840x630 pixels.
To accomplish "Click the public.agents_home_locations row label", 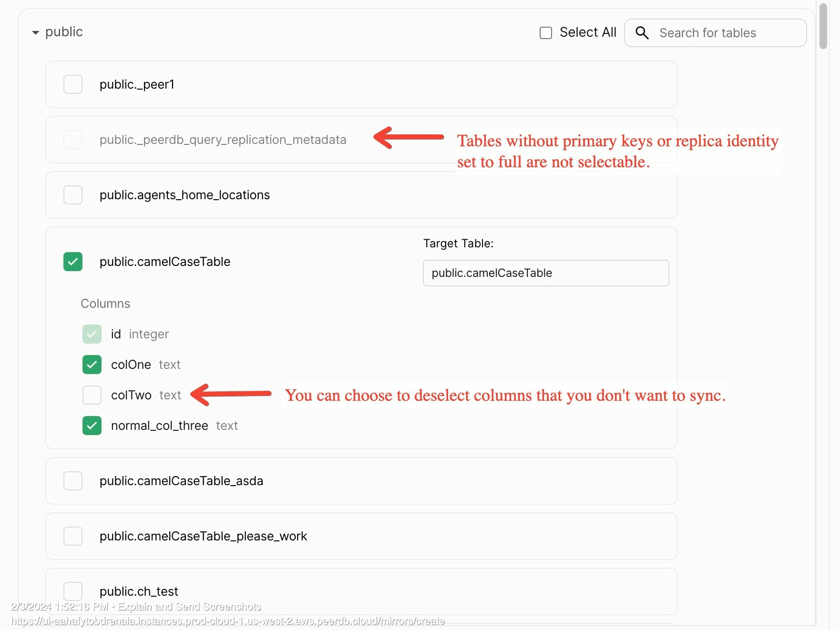I will click(x=184, y=195).
